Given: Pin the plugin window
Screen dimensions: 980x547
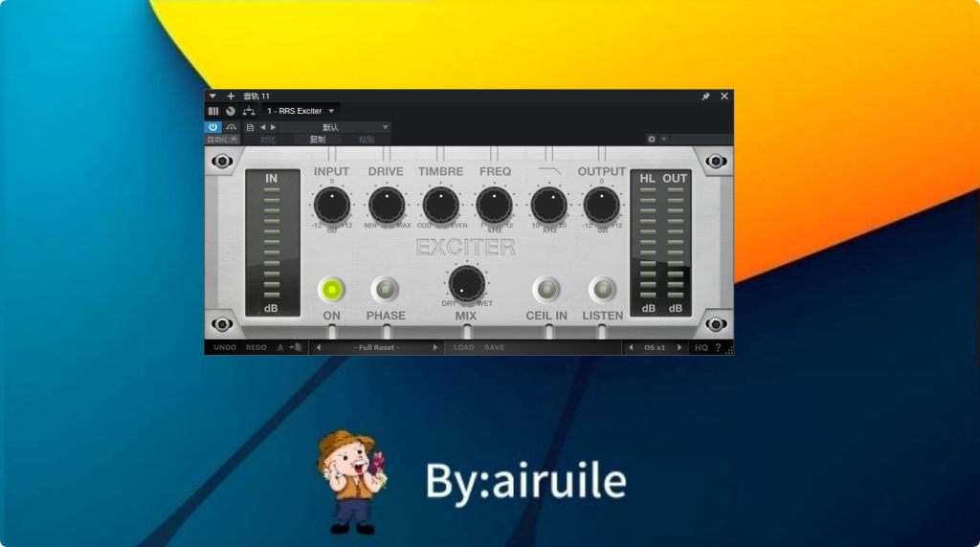Looking at the screenshot, I should [x=705, y=97].
